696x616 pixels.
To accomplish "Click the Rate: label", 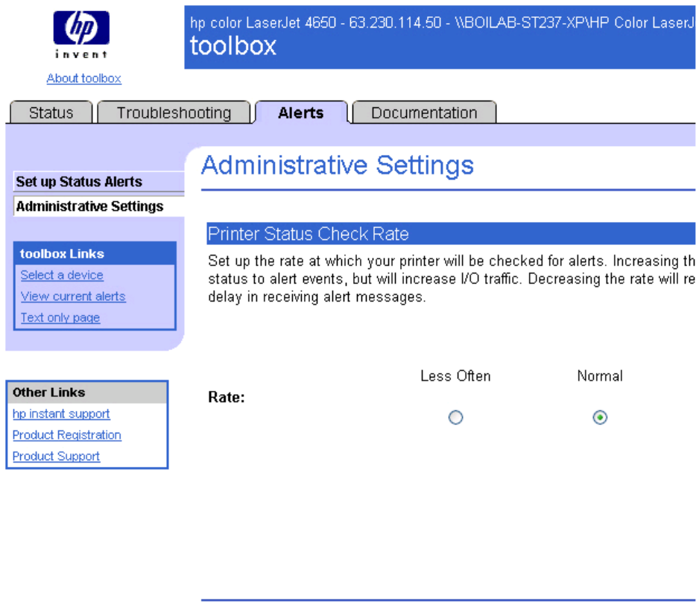I will (227, 397).
